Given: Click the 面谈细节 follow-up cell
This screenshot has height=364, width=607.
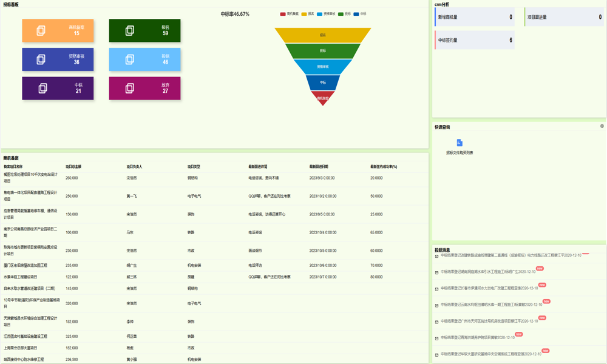Looking at the screenshot, I should [x=255, y=251].
